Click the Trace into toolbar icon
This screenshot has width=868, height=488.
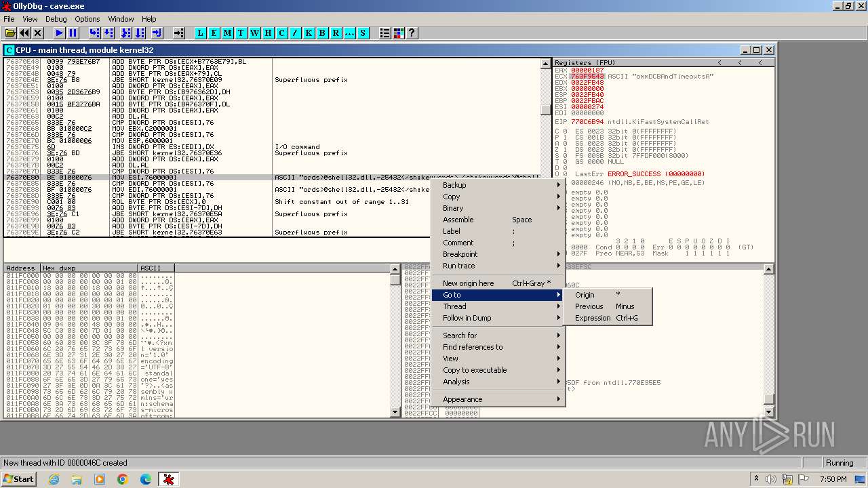point(126,33)
